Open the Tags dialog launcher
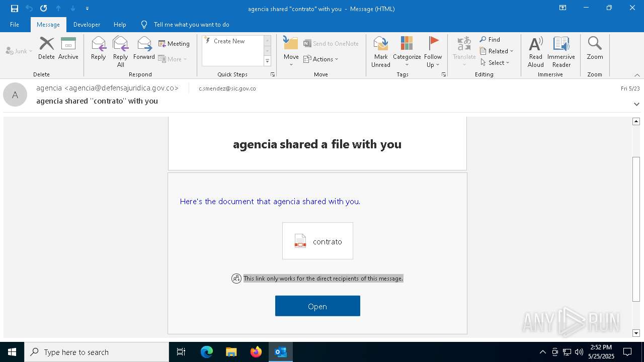644x362 pixels. pyautogui.click(x=444, y=74)
